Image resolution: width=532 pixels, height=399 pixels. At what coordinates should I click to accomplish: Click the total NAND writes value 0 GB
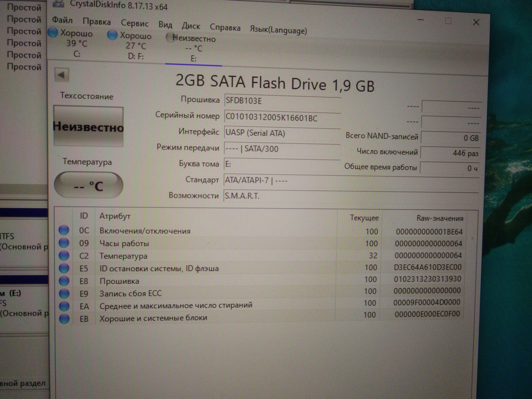[451, 138]
